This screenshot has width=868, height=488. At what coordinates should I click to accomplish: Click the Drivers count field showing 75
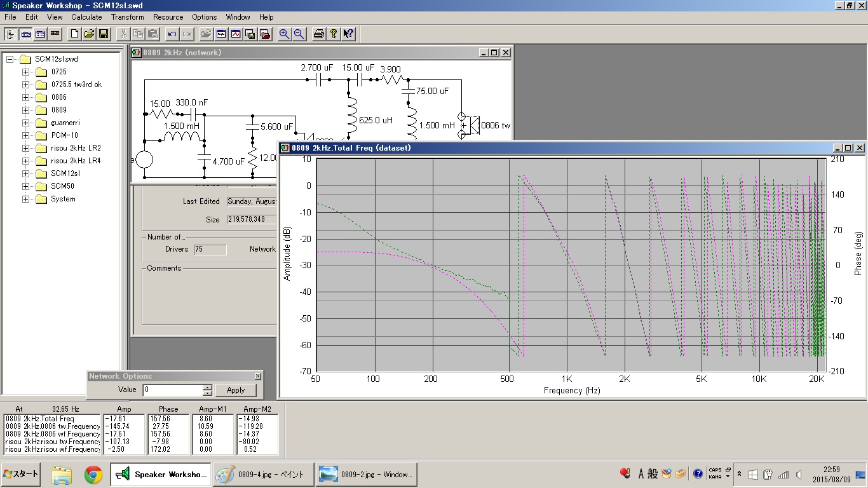(210, 249)
